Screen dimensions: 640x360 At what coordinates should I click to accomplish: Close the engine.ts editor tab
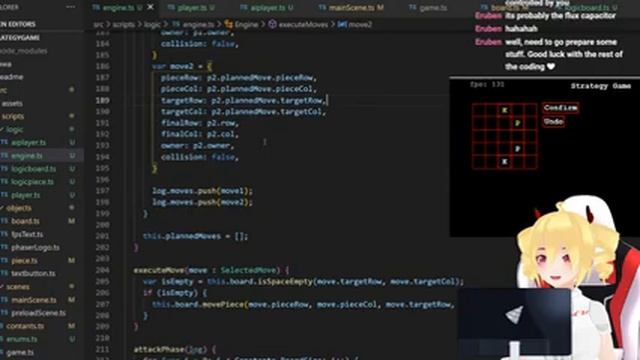click(151, 7)
